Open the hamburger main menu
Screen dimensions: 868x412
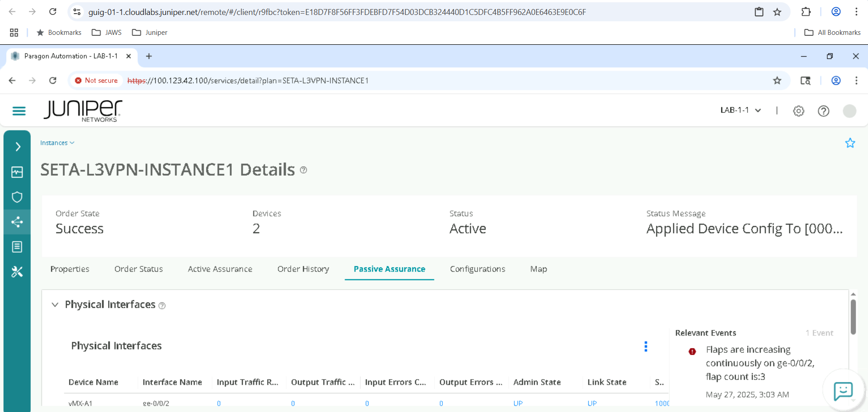pos(19,111)
